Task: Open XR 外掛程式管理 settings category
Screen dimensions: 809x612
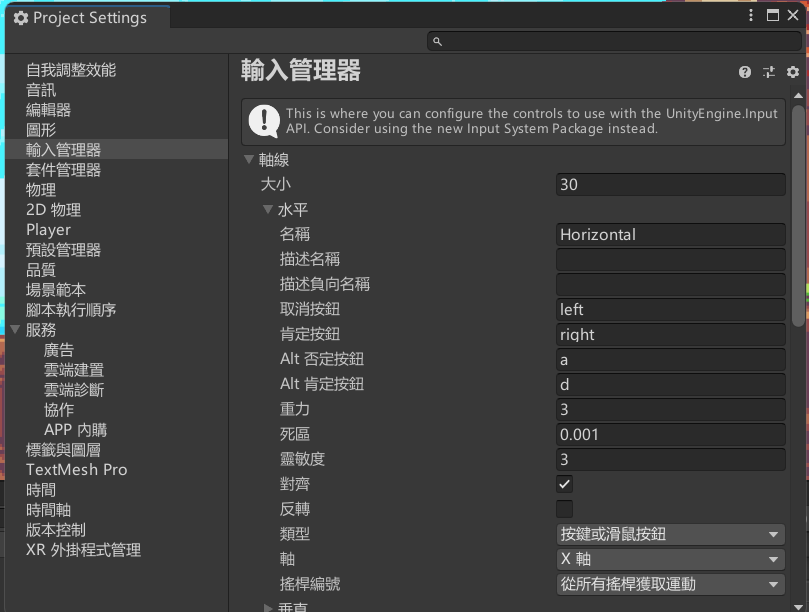Action: [84, 550]
